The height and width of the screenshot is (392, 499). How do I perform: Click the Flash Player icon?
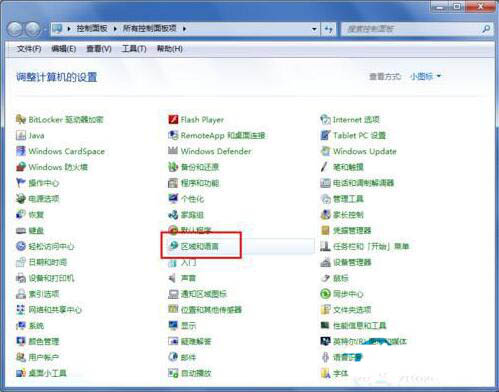173,119
